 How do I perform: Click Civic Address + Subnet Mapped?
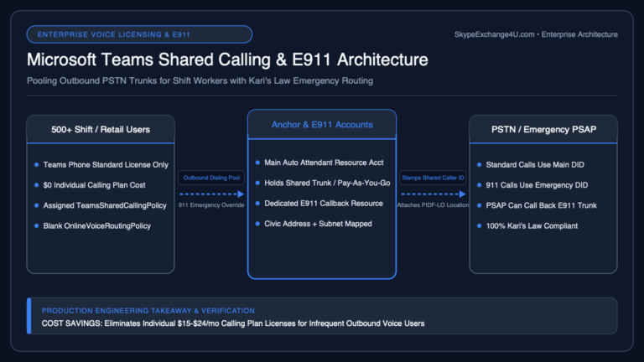[318, 224]
